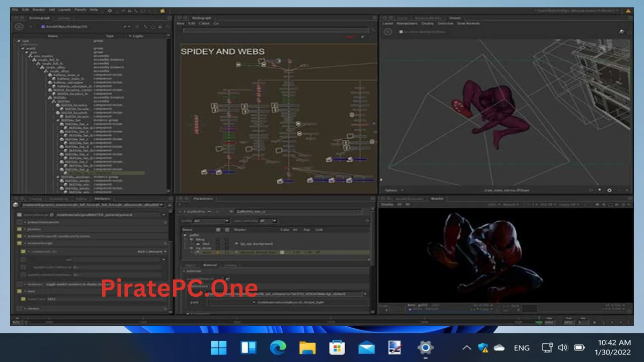Open the sync selection dropdown

tap(268, 221)
